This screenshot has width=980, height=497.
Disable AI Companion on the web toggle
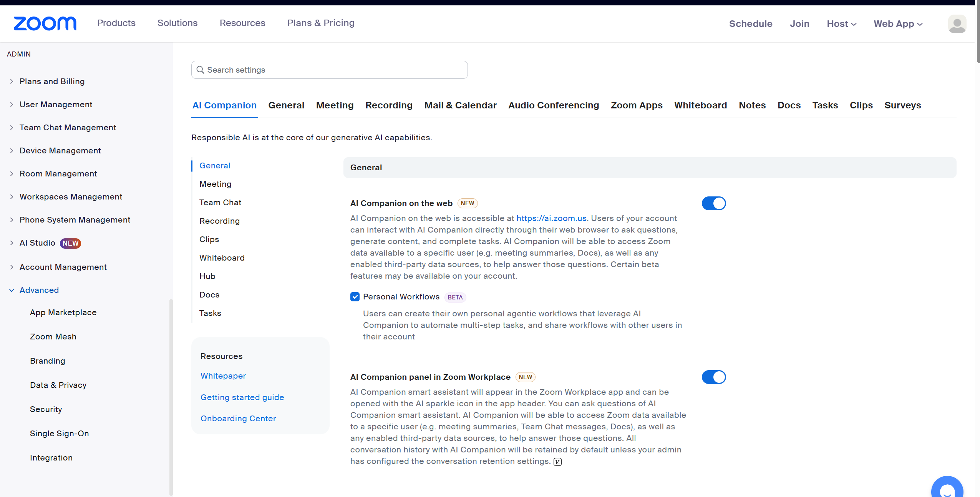coord(713,203)
